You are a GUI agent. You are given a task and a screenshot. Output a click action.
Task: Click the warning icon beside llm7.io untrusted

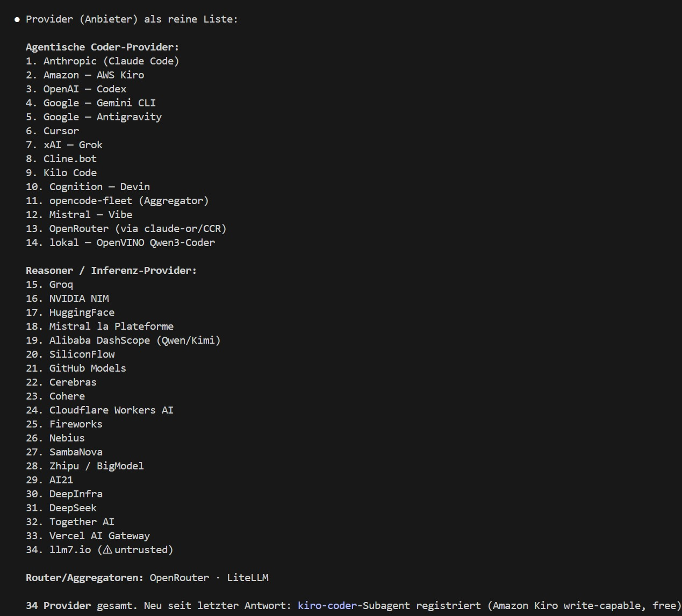pyautogui.click(x=107, y=549)
